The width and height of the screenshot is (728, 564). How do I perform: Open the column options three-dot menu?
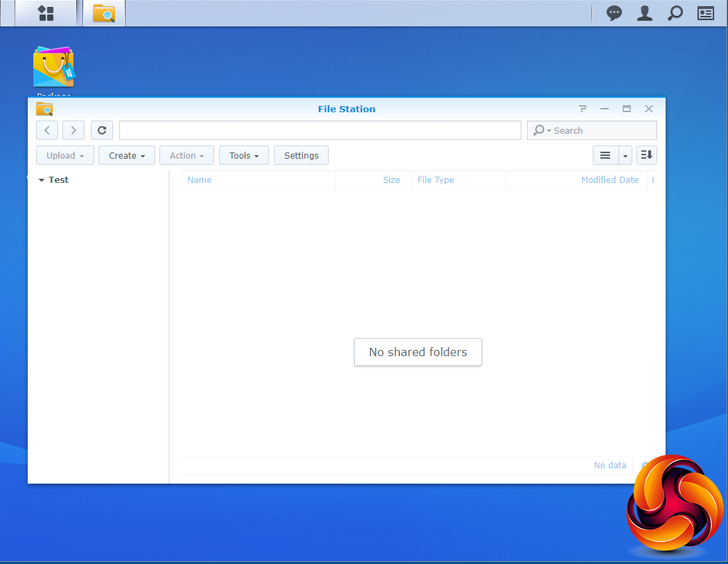pyautogui.click(x=653, y=180)
